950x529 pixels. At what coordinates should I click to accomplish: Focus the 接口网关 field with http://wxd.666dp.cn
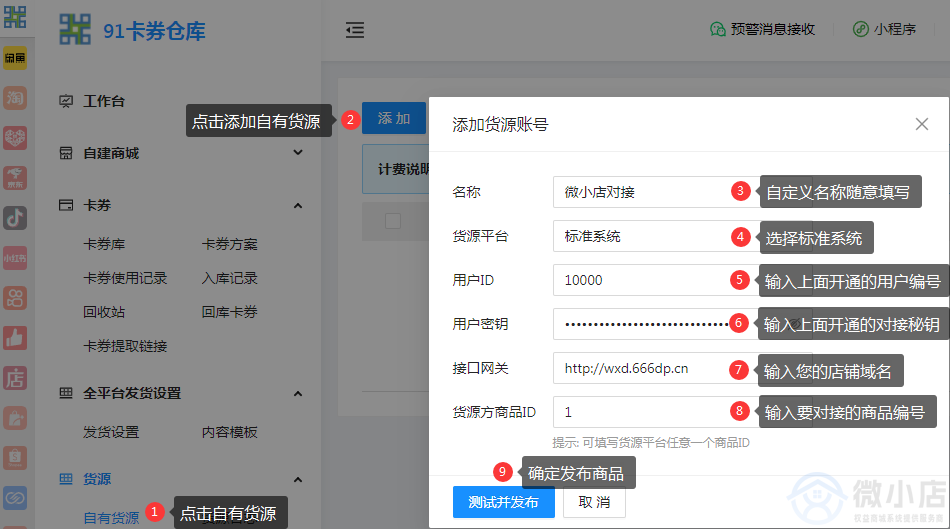(x=682, y=368)
